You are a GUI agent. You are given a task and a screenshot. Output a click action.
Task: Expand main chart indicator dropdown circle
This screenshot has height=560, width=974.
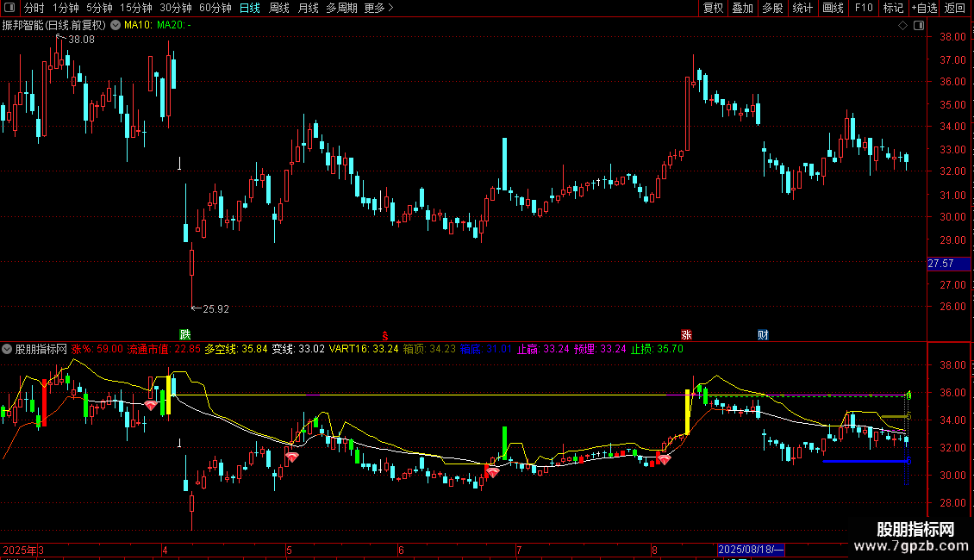tap(116, 26)
